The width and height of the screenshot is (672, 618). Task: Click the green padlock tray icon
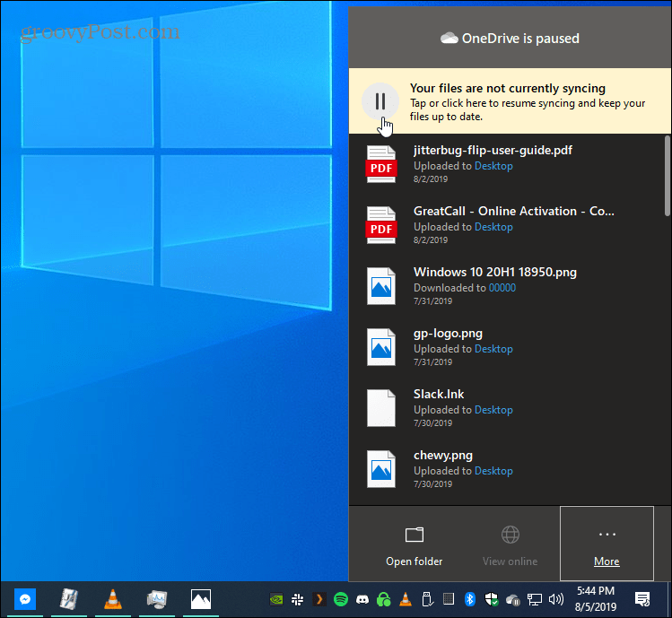pyautogui.click(x=384, y=599)
